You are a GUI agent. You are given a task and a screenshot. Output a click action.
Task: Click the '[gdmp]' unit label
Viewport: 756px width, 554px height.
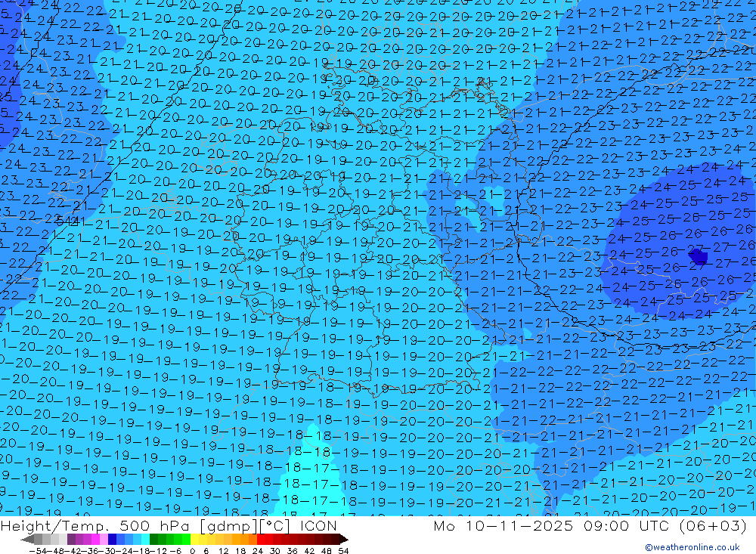pos(228,526)
